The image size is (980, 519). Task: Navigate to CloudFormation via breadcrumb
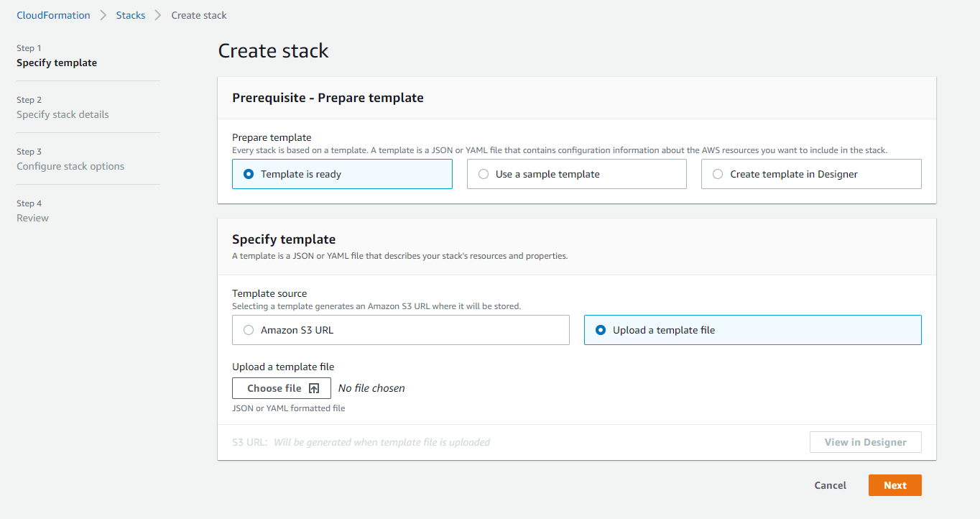click(53, 14)
